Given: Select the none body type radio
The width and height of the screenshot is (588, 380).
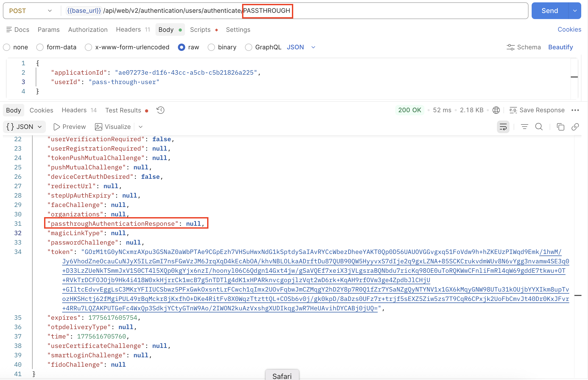Looking at the screenshot, I should pos(7,47).
